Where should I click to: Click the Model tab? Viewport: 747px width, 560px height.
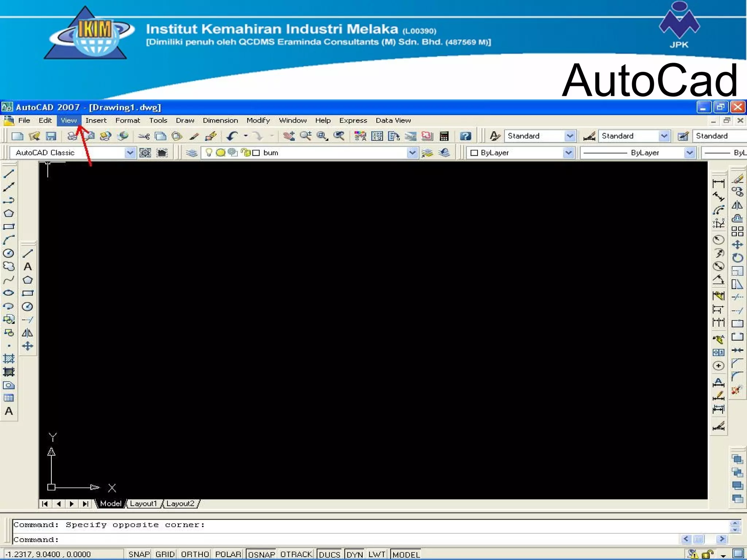click(111, 503)
